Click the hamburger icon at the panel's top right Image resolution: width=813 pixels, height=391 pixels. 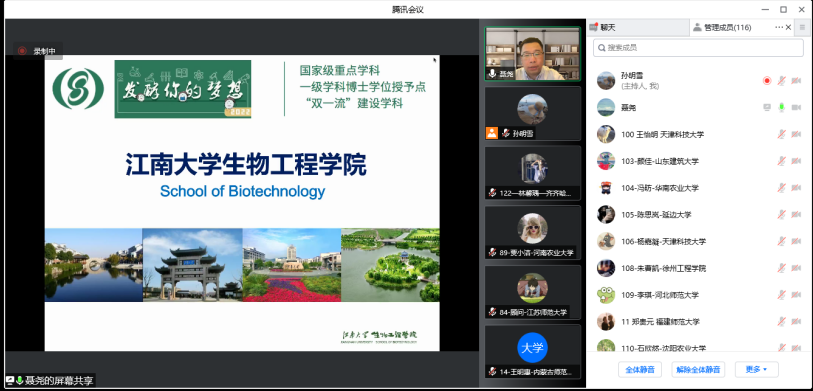803,27
